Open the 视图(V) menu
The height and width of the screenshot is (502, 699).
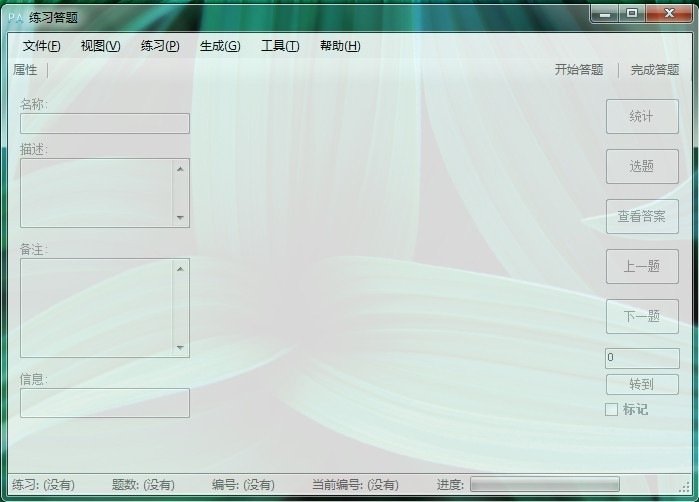click(x=100, y=46)
